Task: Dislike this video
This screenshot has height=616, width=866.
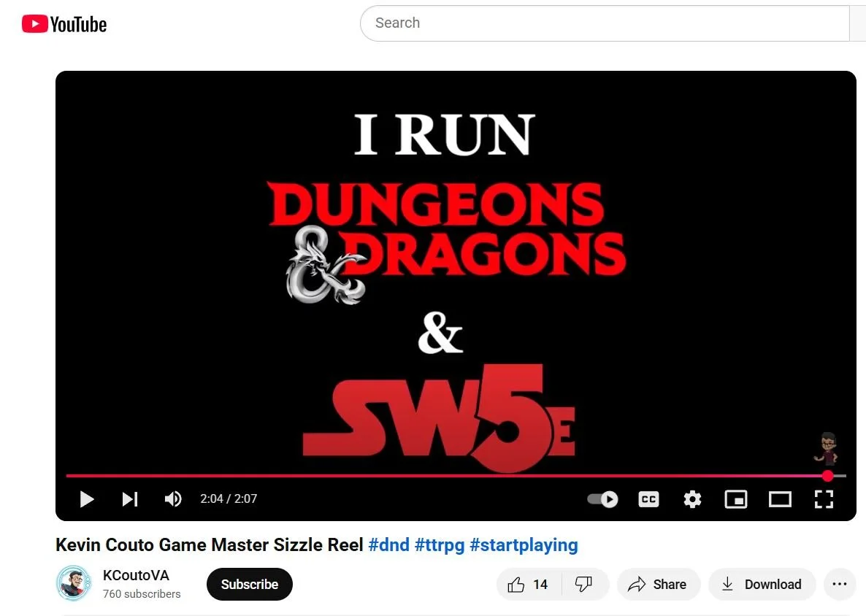Action: point(584,584)
